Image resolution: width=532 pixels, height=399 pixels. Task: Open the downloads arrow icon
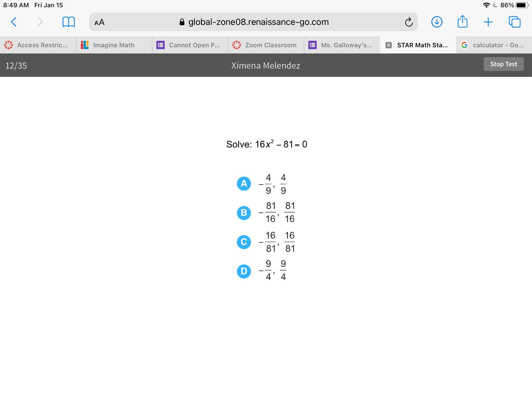[x=437, y=22]
